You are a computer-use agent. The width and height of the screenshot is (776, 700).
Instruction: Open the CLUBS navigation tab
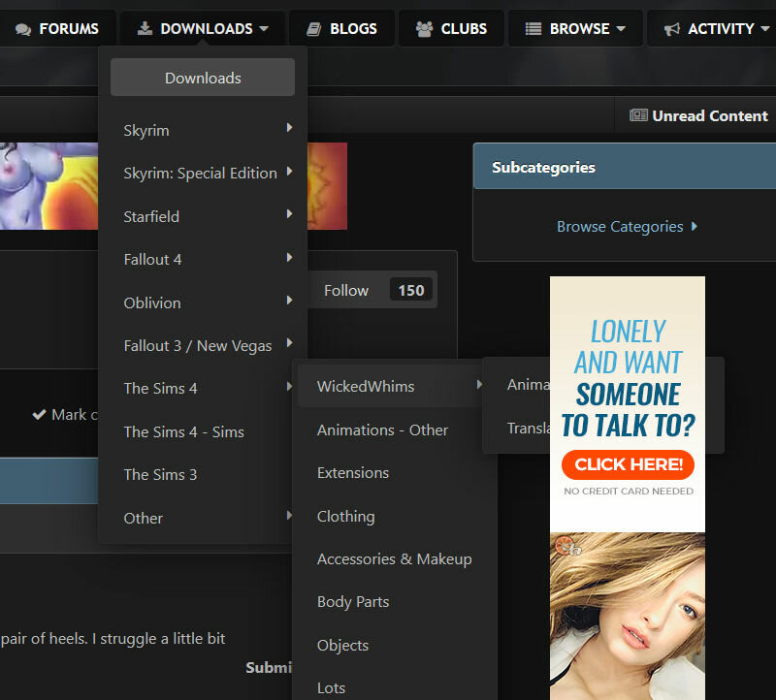pos(451,29)
